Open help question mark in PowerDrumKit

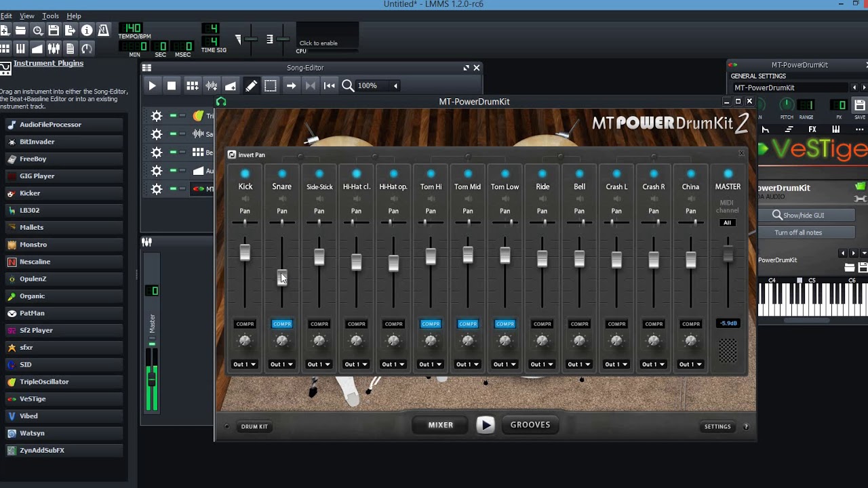click(746, 426)
